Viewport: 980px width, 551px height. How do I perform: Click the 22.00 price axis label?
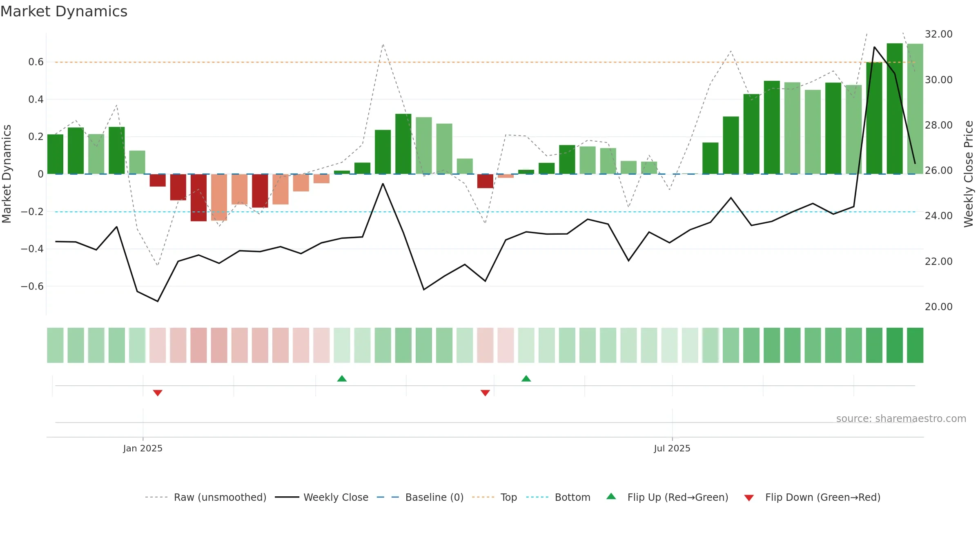click(939, 261)
